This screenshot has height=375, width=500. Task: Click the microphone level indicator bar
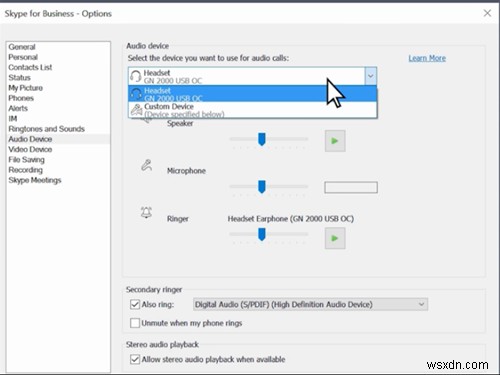coord(351,187)
